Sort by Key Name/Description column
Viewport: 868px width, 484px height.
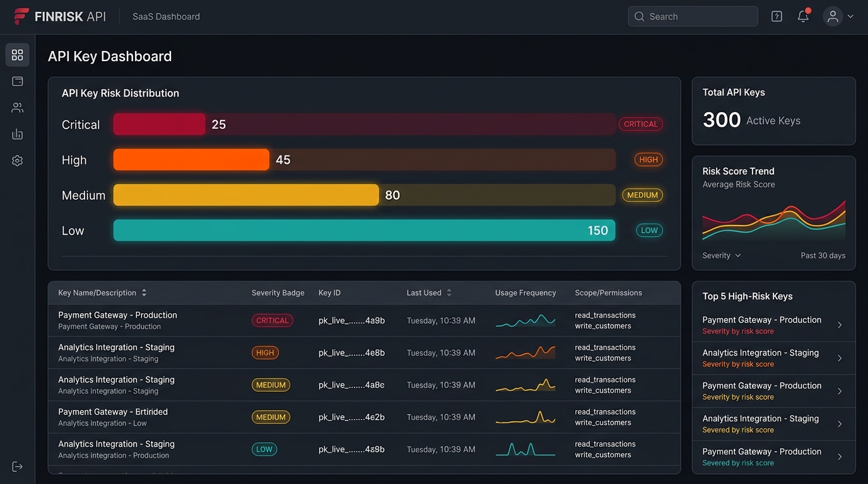(102, 292)
